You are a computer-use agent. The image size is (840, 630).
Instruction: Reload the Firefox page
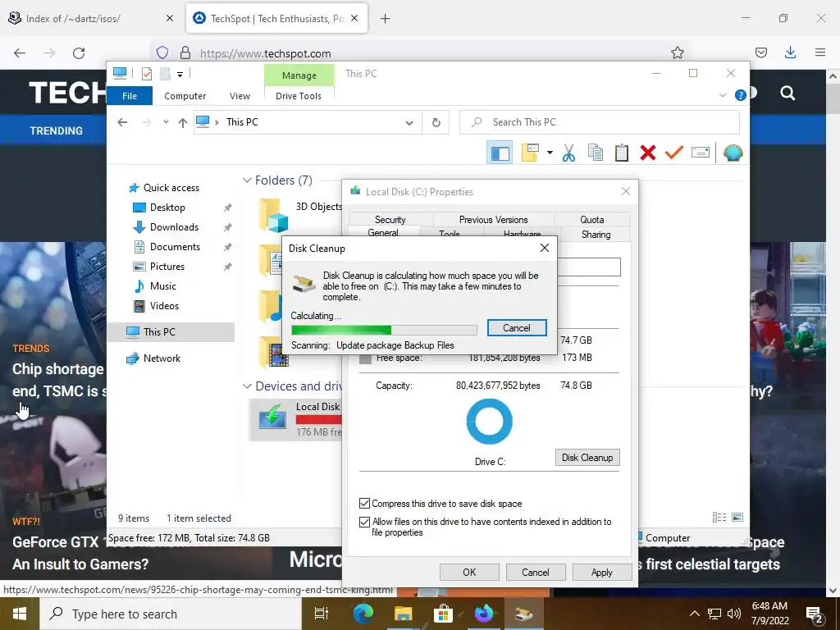tap(79, 53)
